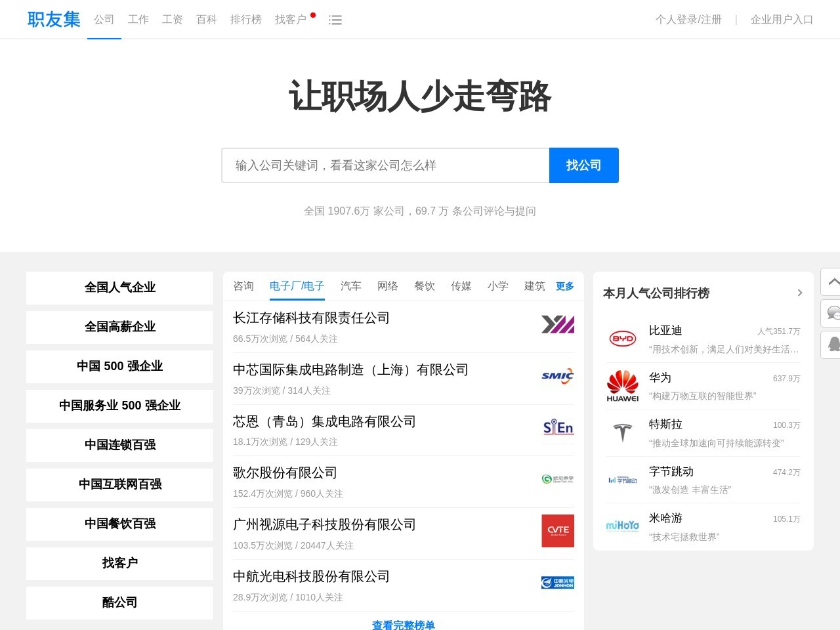Click the QQ penguin contact icon
This screenshot has height=630, width=840.
tap(832, 345)
